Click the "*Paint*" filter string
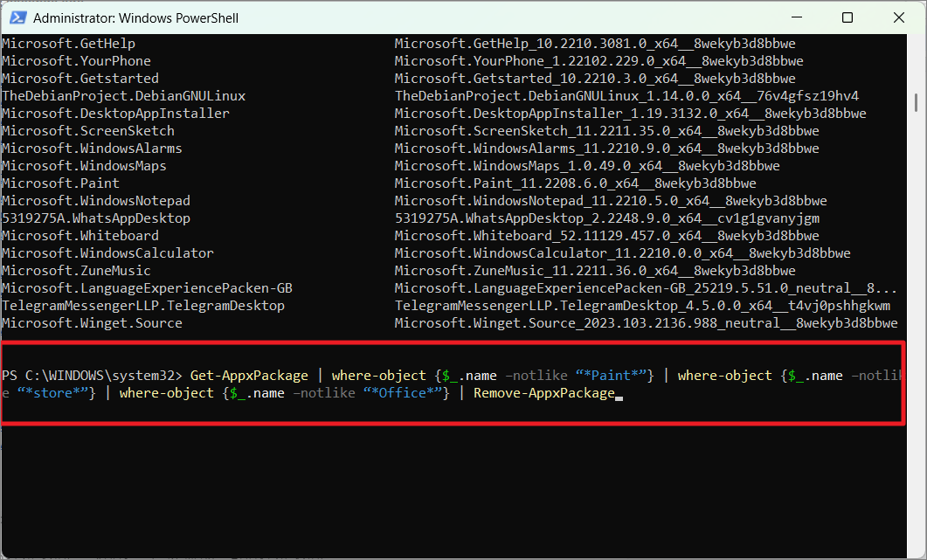This screenshot has height=560, width=927. (611, 376)
